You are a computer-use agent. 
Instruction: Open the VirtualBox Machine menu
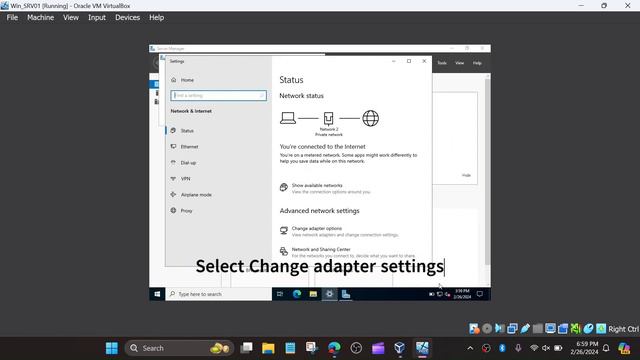point(40,18)
